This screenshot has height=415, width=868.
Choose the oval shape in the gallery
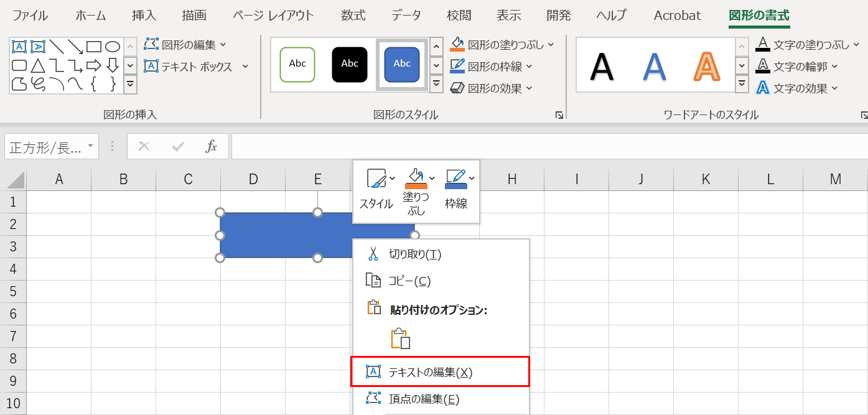click(113, 47)
